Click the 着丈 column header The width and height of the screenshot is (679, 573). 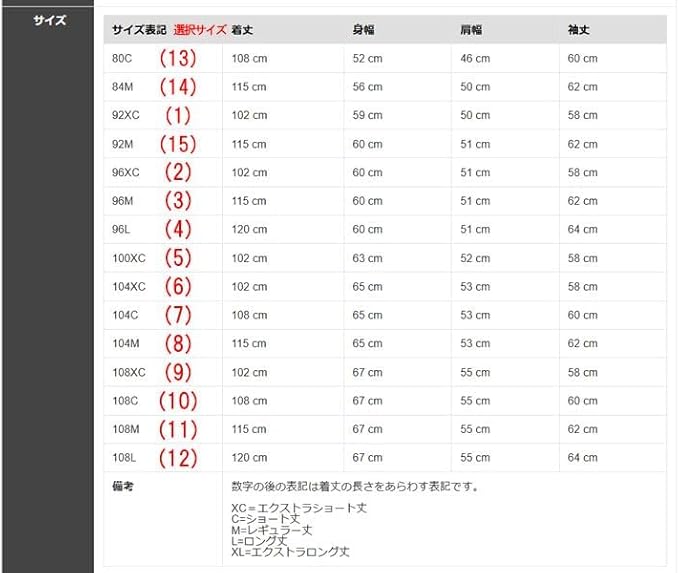coord(242,30)
